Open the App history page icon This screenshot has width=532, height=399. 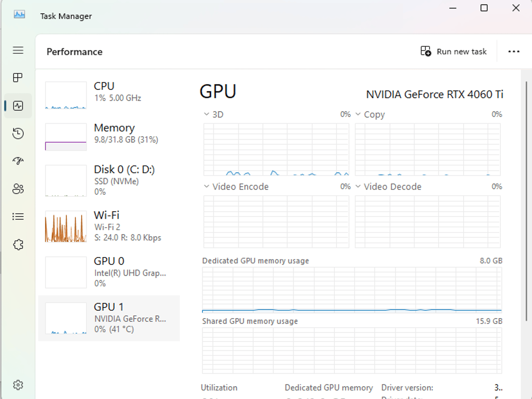(18, 134)
